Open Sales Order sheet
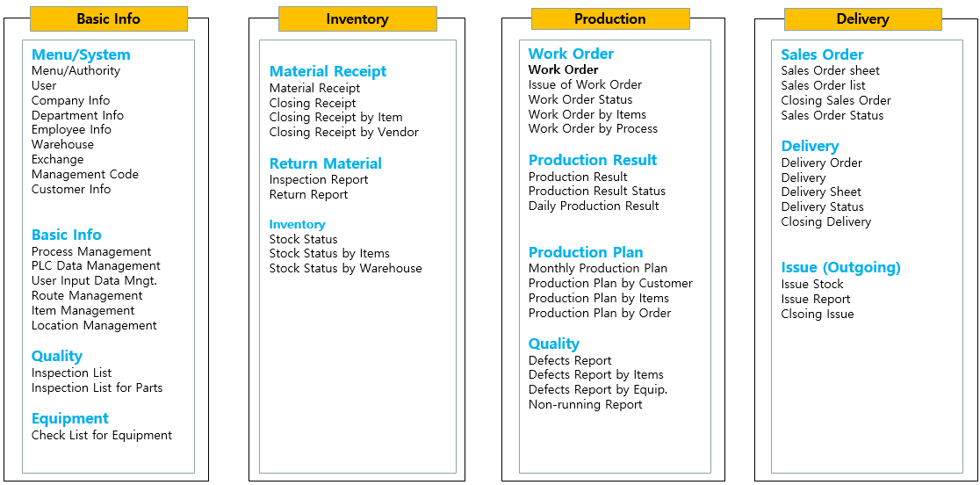 [830, 70]
